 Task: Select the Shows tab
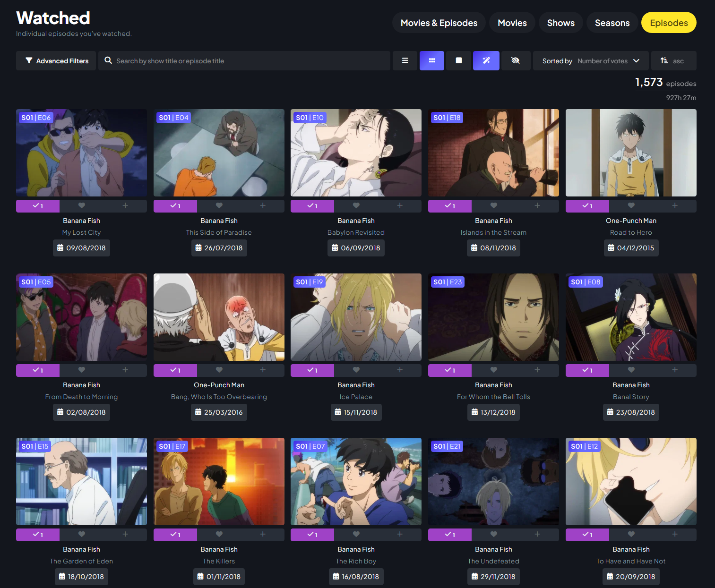[561, 23]
